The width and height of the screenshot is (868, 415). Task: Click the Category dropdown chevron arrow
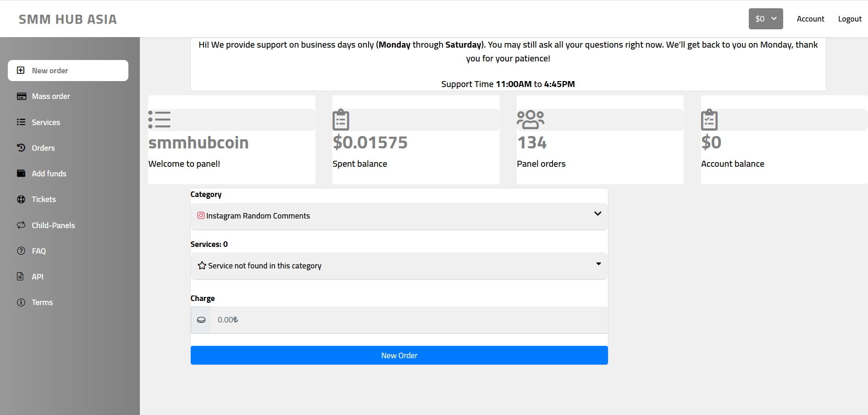pos(597,213)
